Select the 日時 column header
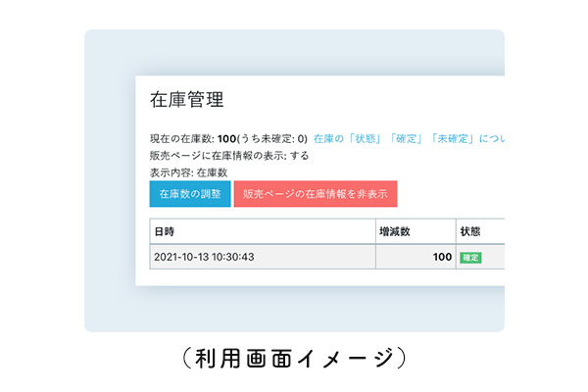This screenshot has height=392, width=588. [164, 232]
